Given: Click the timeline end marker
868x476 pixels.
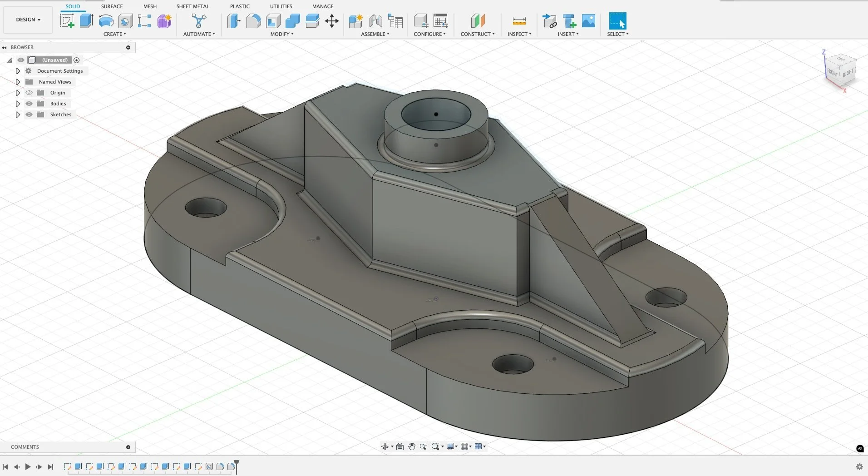Looking at the screenshot, I should 237,466.
